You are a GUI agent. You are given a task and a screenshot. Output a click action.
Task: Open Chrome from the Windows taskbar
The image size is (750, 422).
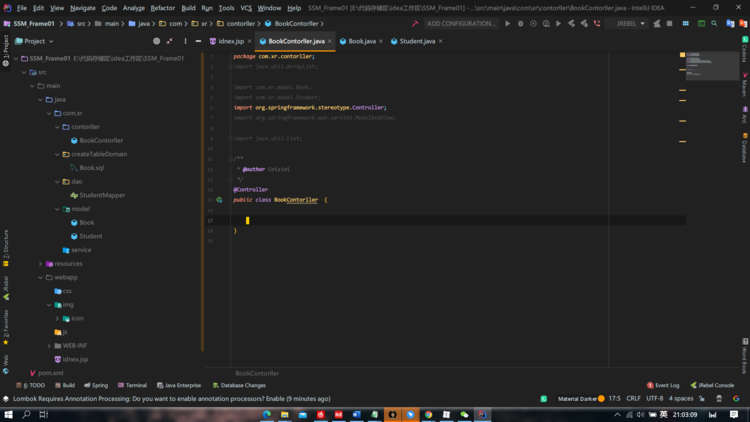pos(429,414)
